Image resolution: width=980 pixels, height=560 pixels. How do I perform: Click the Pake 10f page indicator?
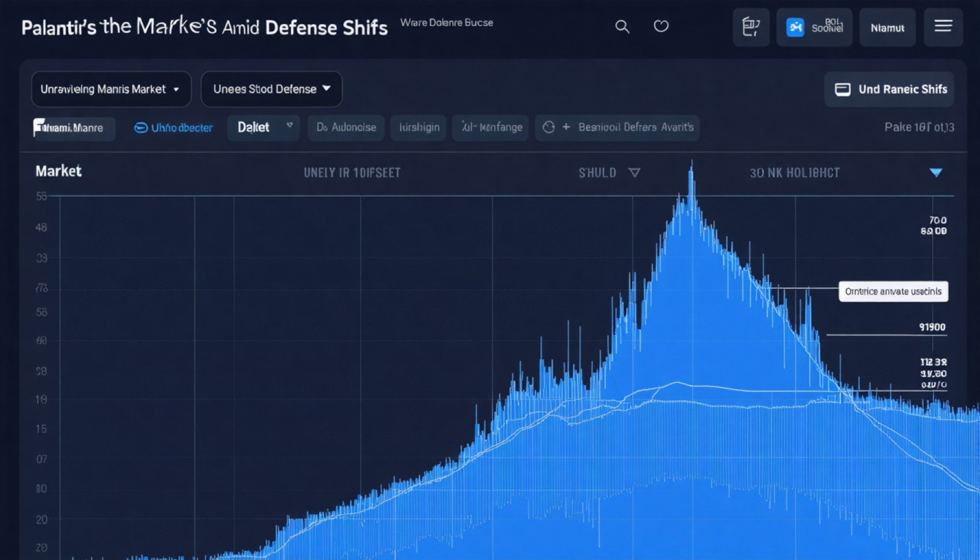click(919, 127)
